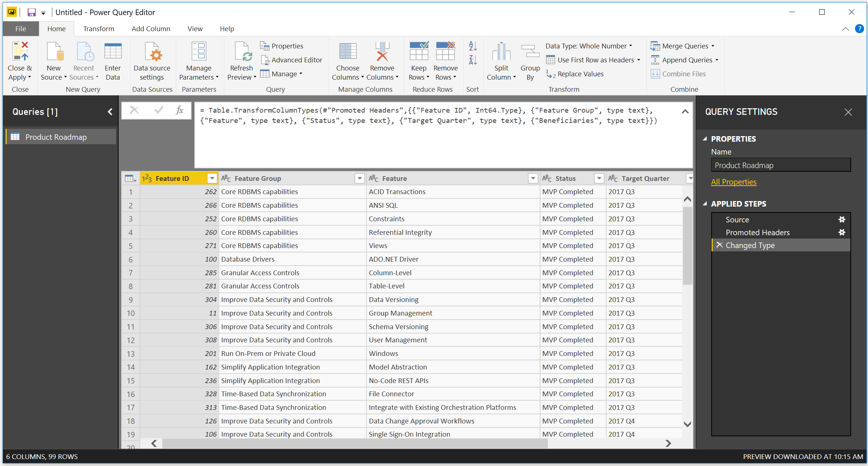Click Choose Columns icon
Image resolution: width=868 pixels, height=466 pixels.
coord(348,51)
